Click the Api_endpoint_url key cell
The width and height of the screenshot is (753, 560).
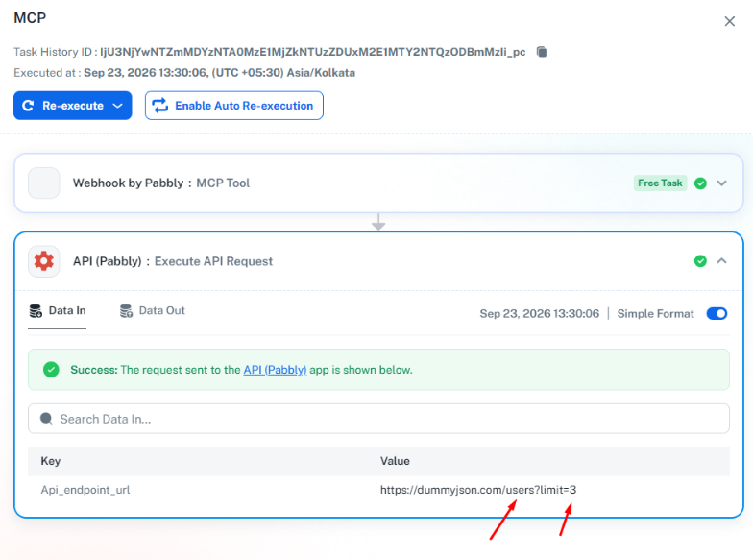(85, 490)
